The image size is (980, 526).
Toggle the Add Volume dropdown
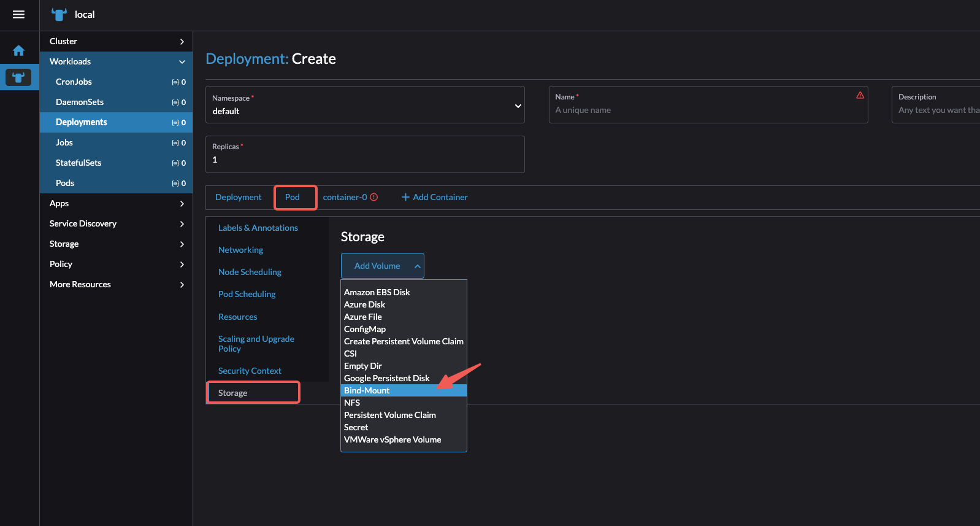pos(383,266)
